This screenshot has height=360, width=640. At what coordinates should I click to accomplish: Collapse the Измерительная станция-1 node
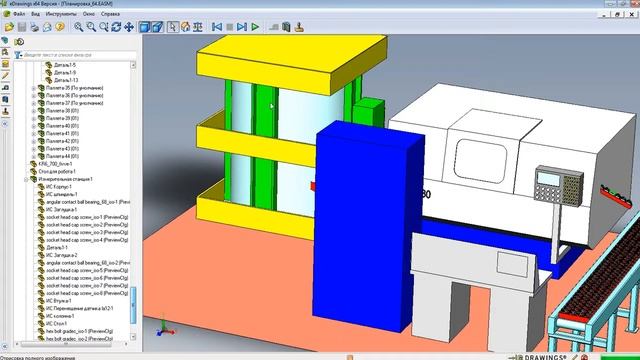pos(26,179)
